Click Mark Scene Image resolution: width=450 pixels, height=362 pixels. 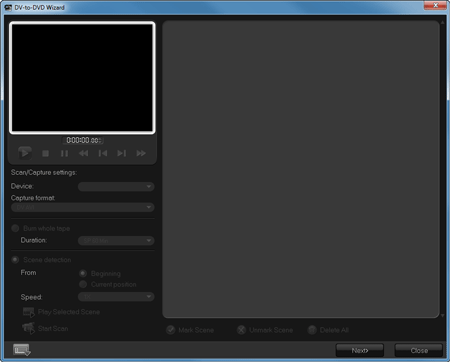[x=190, y=330]
